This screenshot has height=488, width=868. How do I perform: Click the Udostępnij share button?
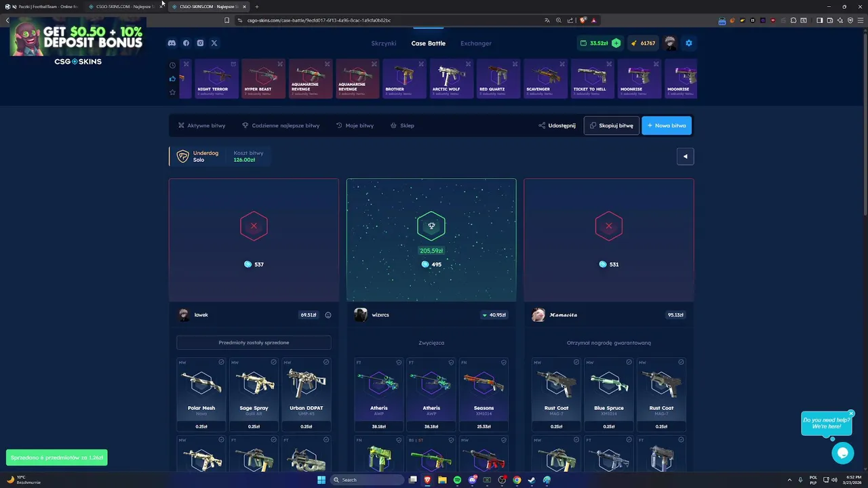pyautogui.click(x=557, y=125)
